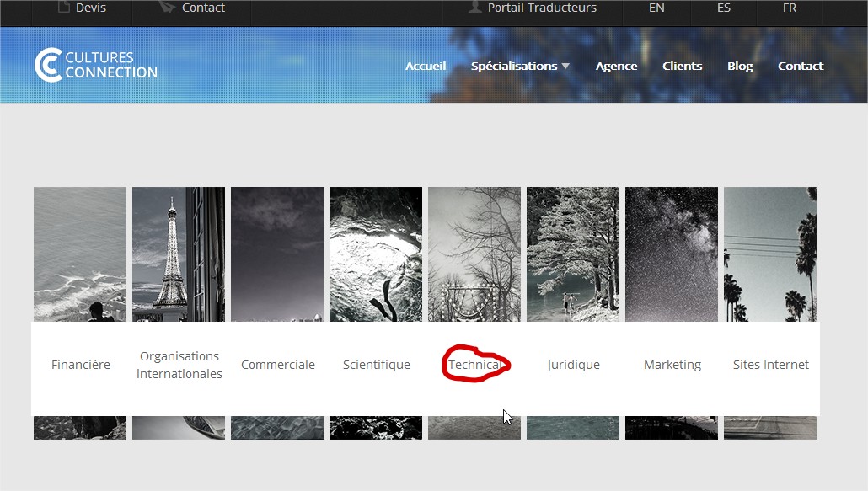
Task: Select the FR language option
Action: [790, 8]
